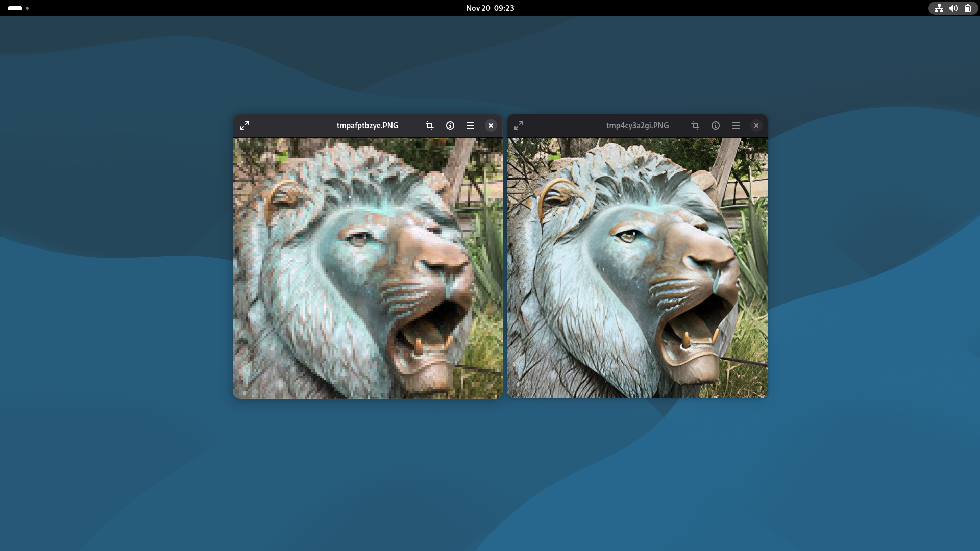Image resolution: width=980 pixels, height=551 pixels.
Task: Enter fullscreen in tmp4cy3a2gi.PNG window
Action: coord(519,126)
